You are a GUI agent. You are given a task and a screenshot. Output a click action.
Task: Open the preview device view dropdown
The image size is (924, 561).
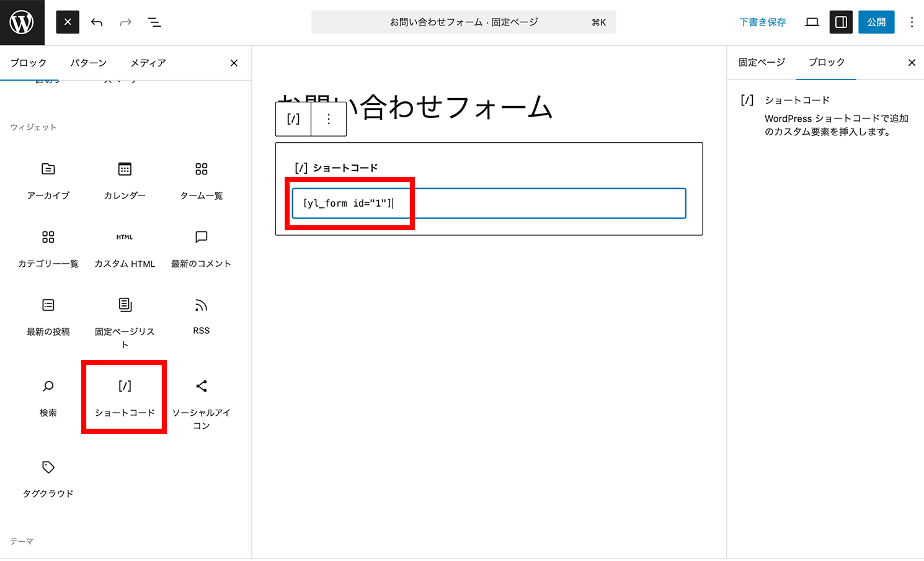tap(812, 22)
